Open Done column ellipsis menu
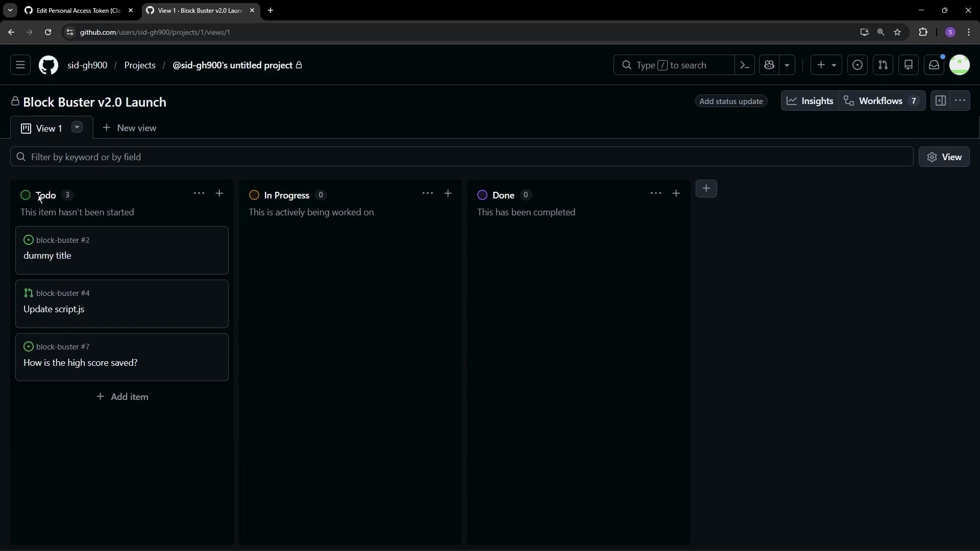 pos(656,194)
